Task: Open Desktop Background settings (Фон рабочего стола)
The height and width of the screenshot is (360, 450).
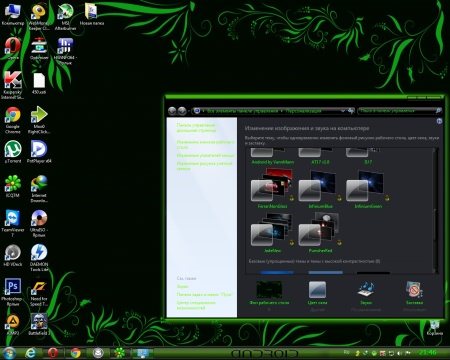Action: [x=269, y=293]
